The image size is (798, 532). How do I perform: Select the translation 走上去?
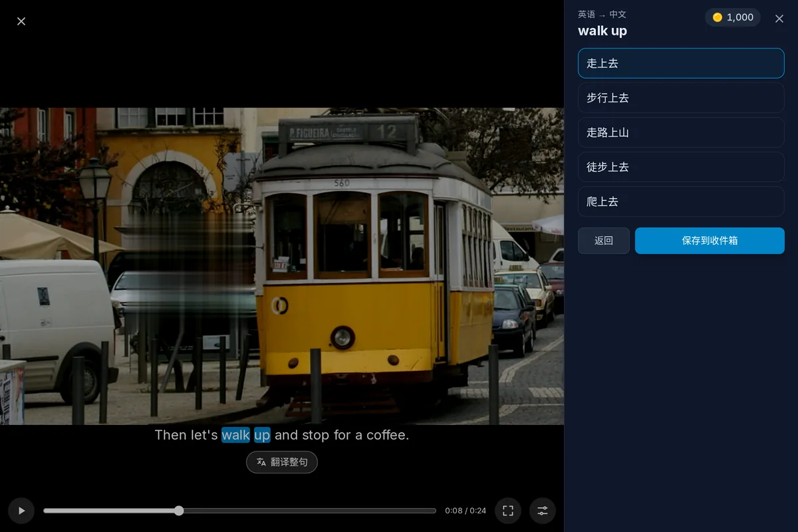[681, 63]
